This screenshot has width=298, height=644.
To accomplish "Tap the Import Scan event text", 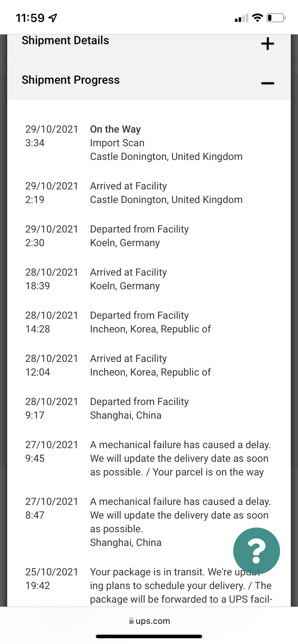I will coord(117,143).
